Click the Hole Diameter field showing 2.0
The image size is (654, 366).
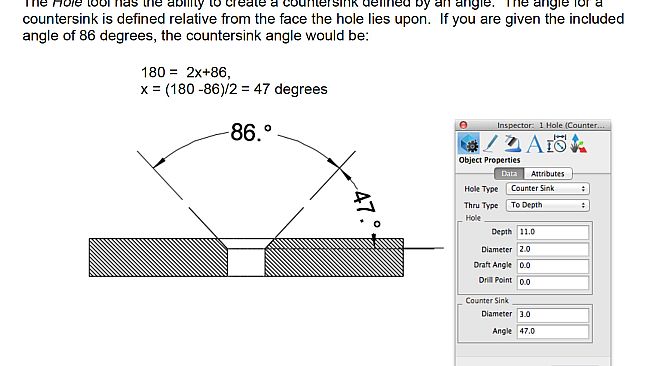[x=553, y=249]
